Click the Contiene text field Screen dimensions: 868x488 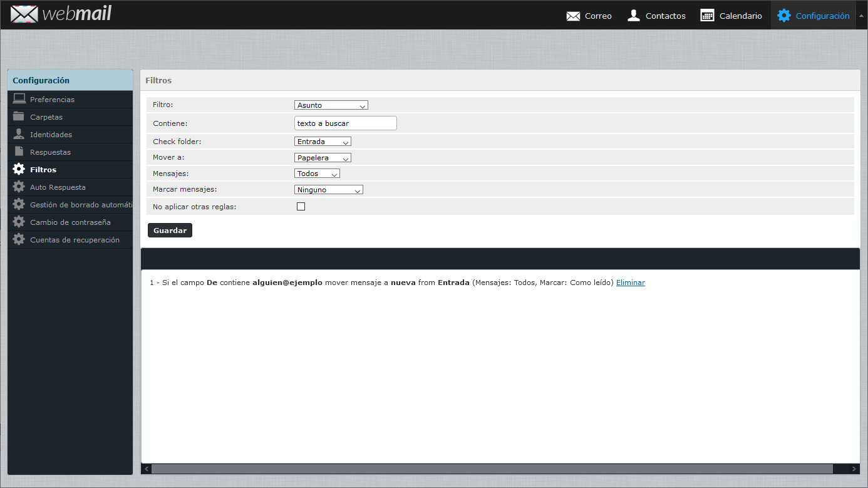346,123
